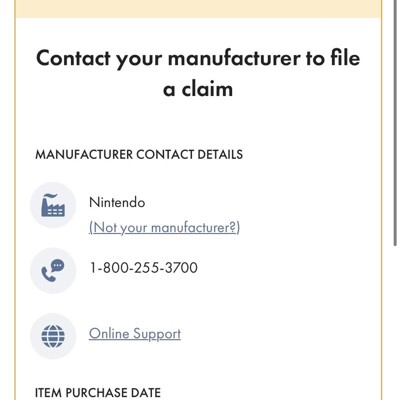This screenshot has width=400, height=400.
Task: Click the smoke plume on factory icon
Action: coord(50,196)
